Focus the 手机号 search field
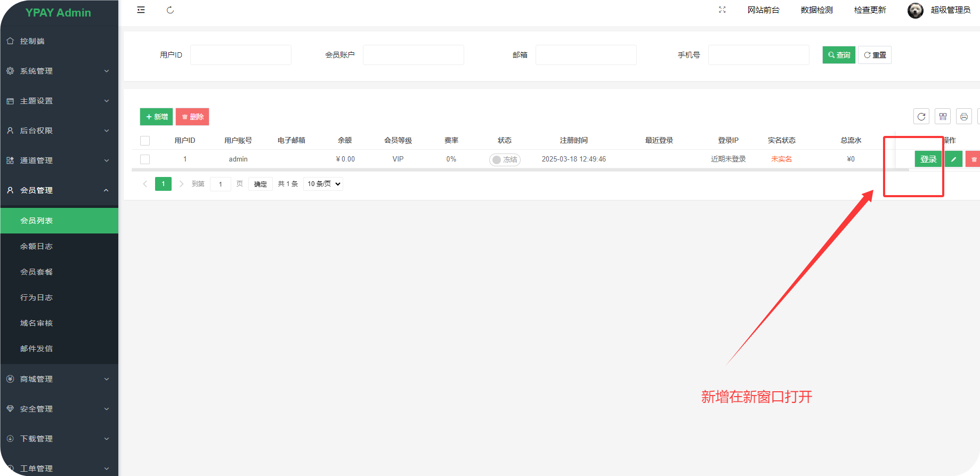Screen dimensions: 980x476 pyautogui.click(x=759, y=55)
